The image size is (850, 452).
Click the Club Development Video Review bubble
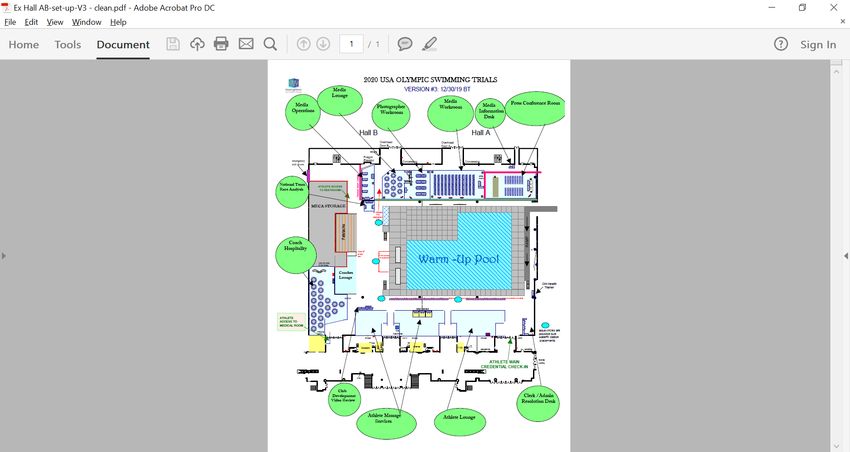click(344, 399)
